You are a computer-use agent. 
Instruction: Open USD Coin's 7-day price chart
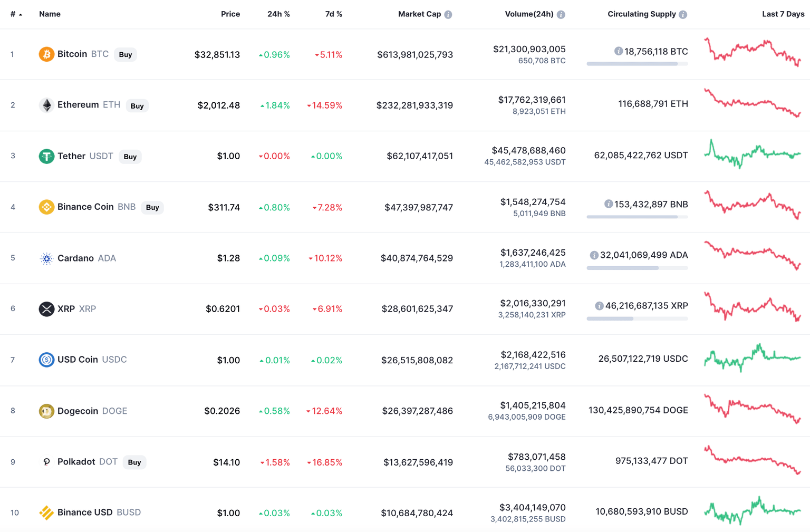752,359
